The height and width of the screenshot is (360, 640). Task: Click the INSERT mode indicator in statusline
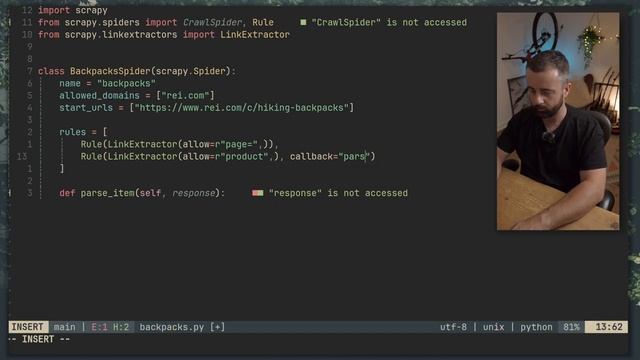(x=28, y=327)
